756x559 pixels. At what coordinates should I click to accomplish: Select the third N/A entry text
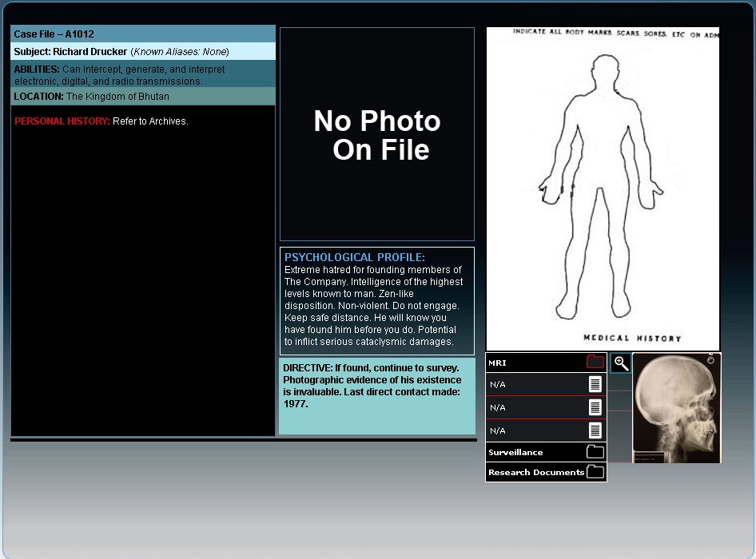497,431
